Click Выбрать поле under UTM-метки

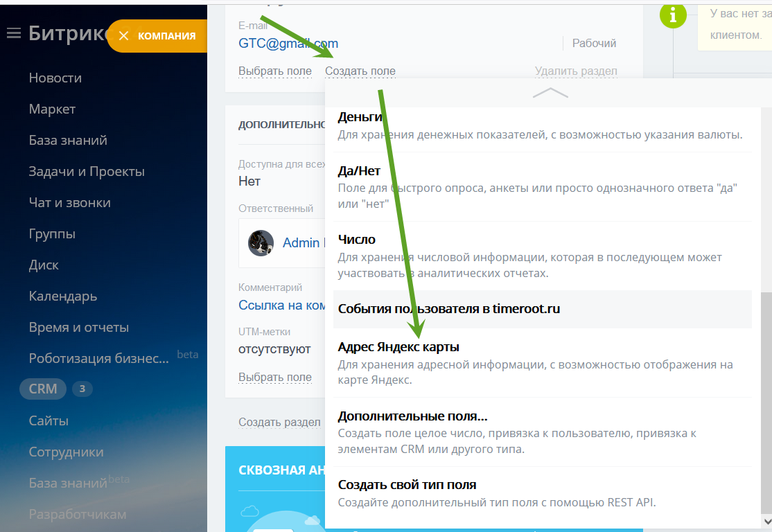coord(274,377)
